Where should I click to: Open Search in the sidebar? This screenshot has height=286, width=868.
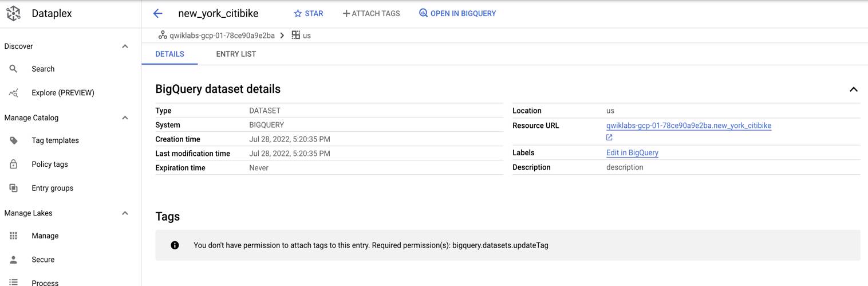pyautogui.click(x=43, y=69)
